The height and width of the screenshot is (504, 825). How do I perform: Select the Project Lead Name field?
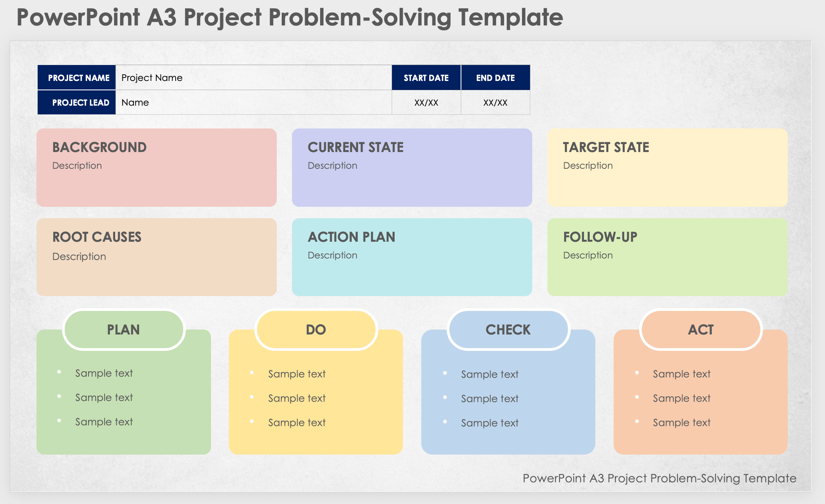(x=253, y=103)
